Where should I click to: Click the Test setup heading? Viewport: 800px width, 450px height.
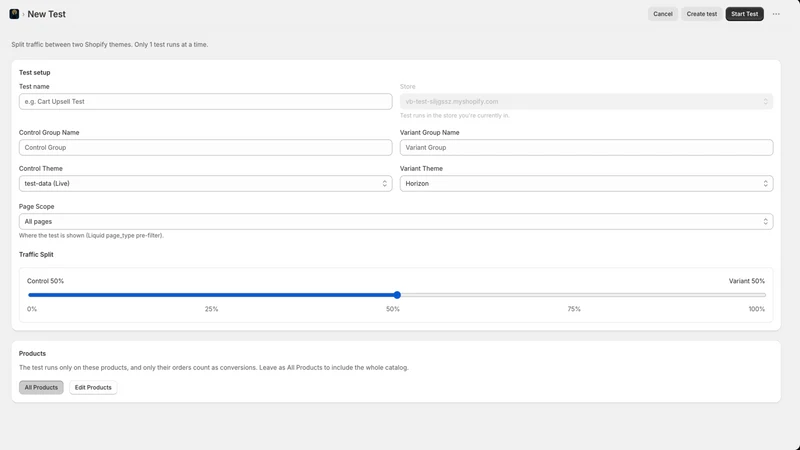click(x=35, y=72)
